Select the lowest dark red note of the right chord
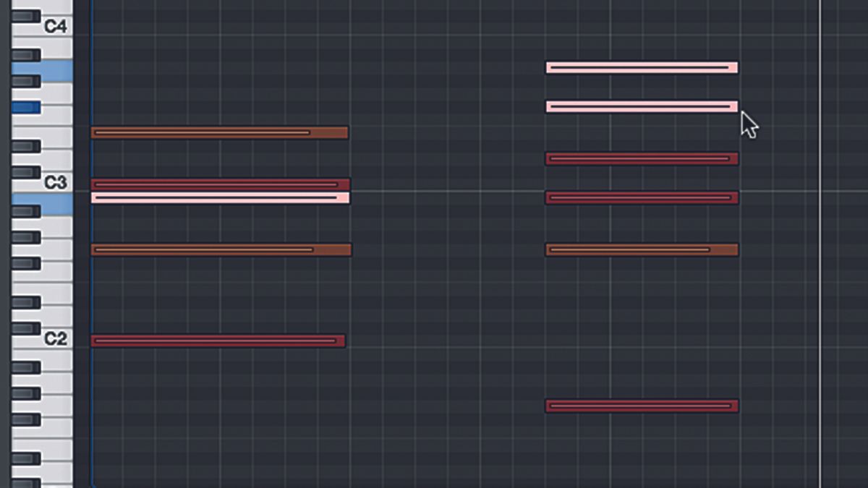The width and height of the screenshot is (868, 488). tap(640, 406)
